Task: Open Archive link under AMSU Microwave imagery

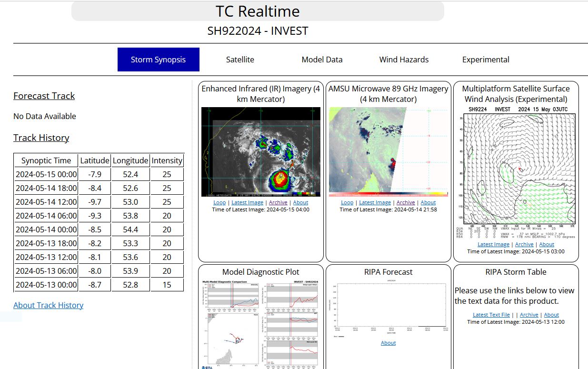Action: (406, 202)
